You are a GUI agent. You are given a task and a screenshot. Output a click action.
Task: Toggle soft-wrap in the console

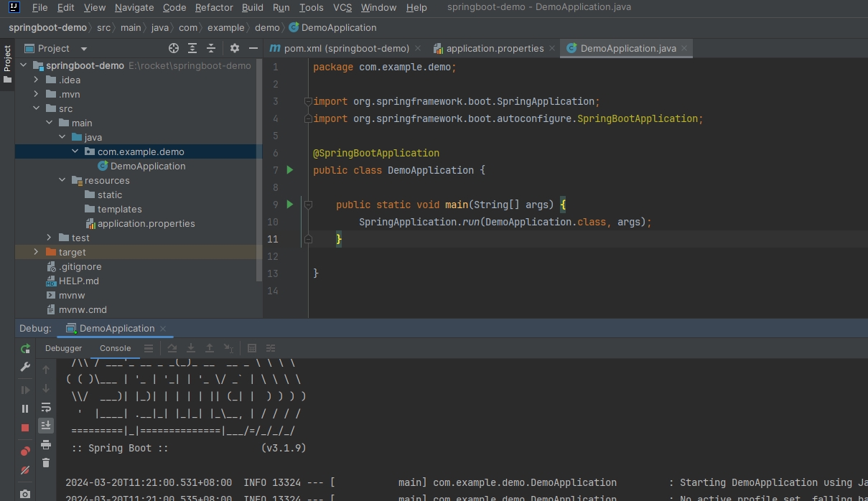[x=46, y=407]
